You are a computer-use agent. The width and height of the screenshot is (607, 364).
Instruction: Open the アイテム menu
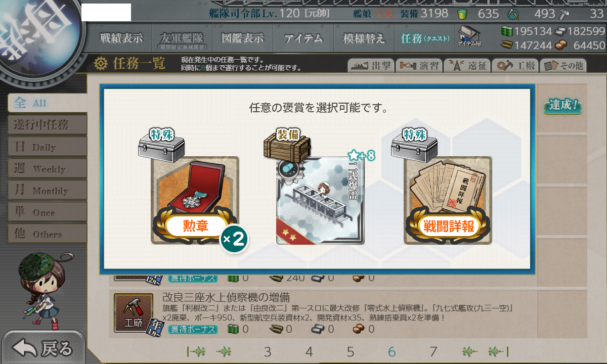(303, 38)
